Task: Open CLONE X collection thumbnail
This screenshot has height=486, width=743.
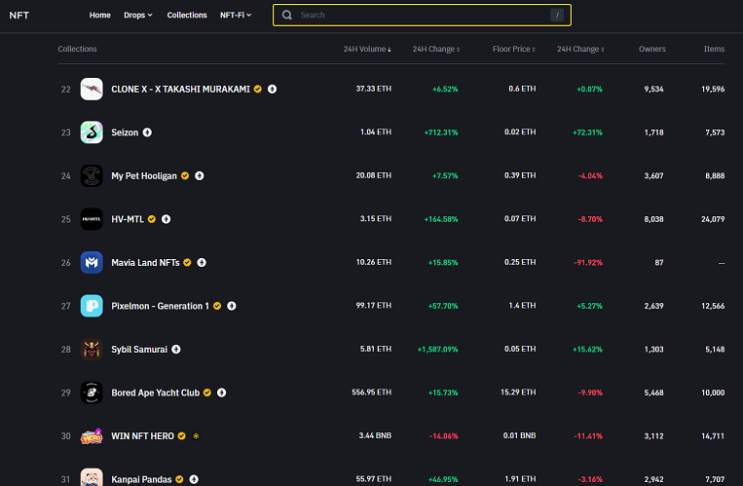Action: (x=91, y=89)
